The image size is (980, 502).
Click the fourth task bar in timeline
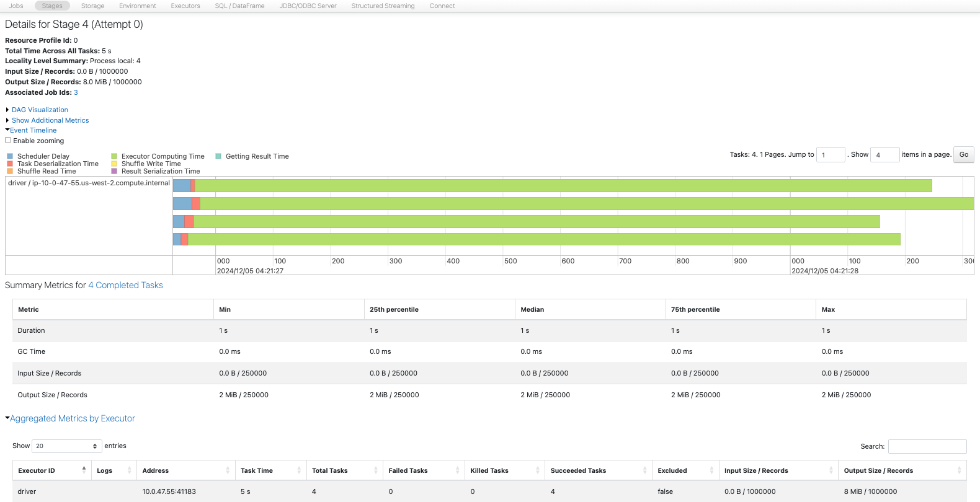(x=537, y=239)
